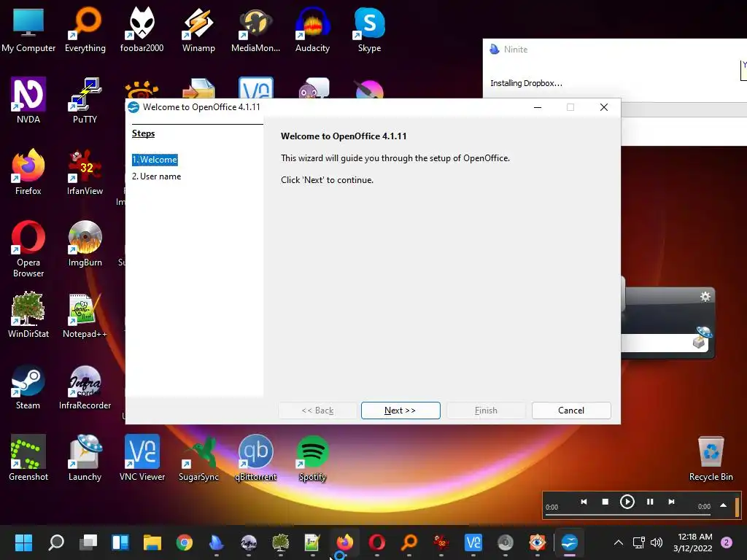This screenshot has width=747, height=560.
Task: Select ImgBurn desktop icon
Action: (x=85, y=244)
